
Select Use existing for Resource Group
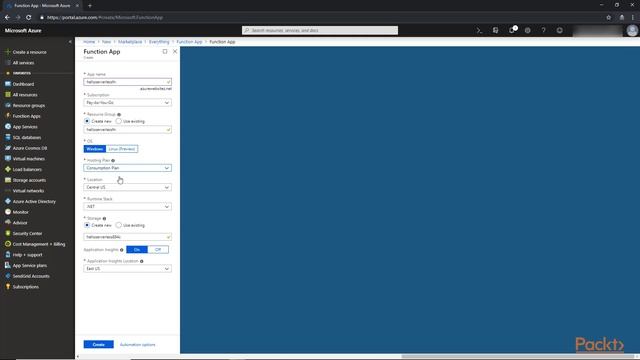(119, 121)
